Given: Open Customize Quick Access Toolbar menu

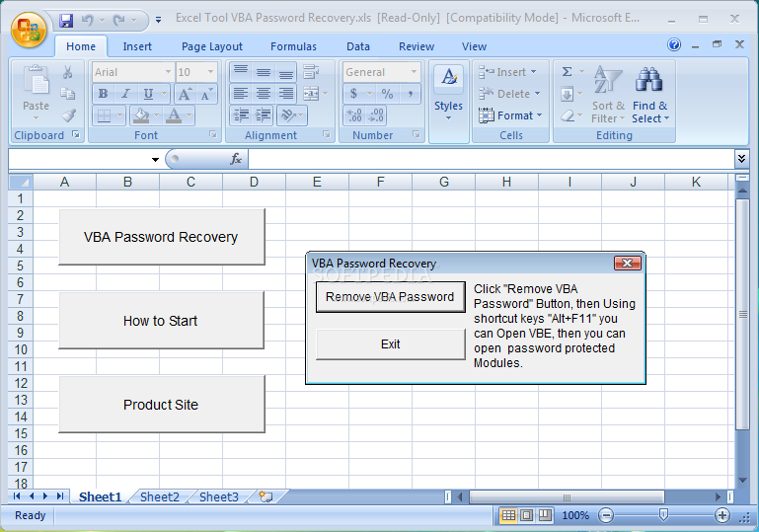Looking at the screenshot, I should click(158, 21).
